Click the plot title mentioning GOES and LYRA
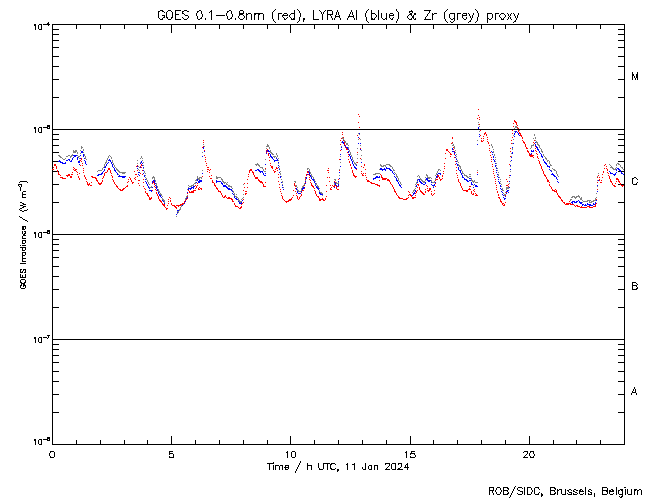 coord(338,15)
